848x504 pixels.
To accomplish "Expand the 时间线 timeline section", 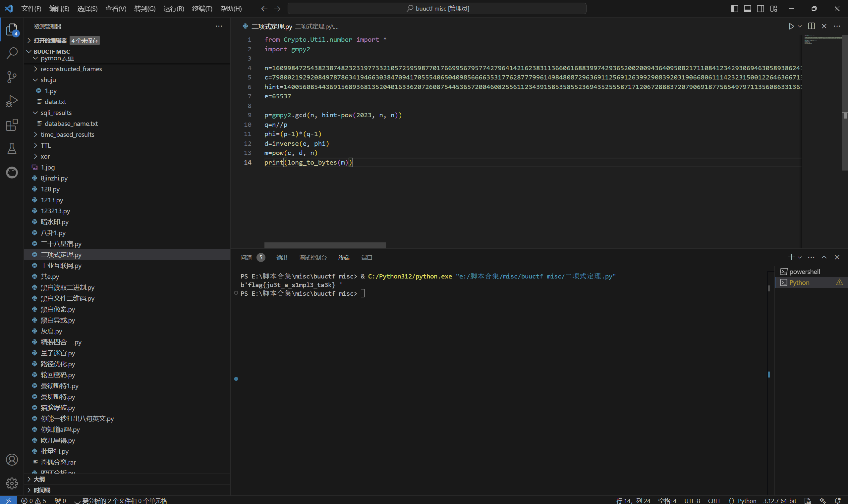I will [x=127, y=490].
